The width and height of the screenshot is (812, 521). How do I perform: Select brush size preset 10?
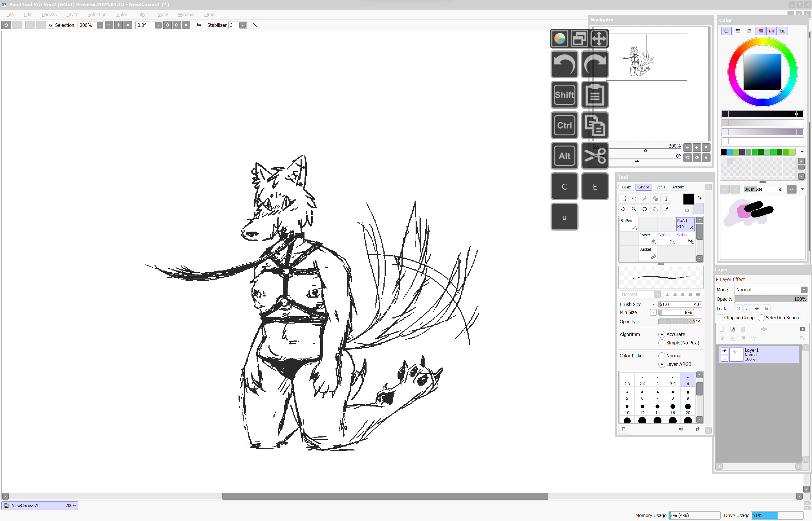[627, 409]
